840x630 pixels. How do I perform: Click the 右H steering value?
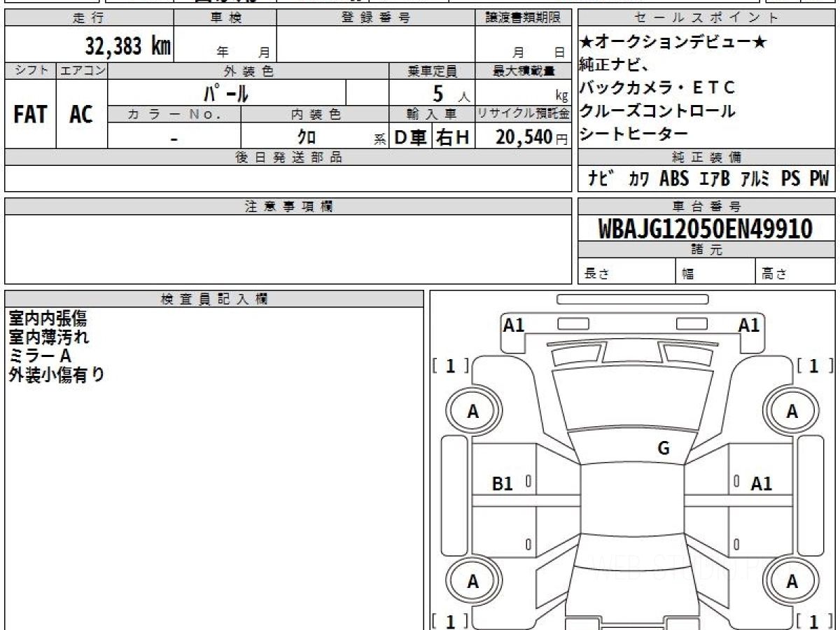click(453, 137)
